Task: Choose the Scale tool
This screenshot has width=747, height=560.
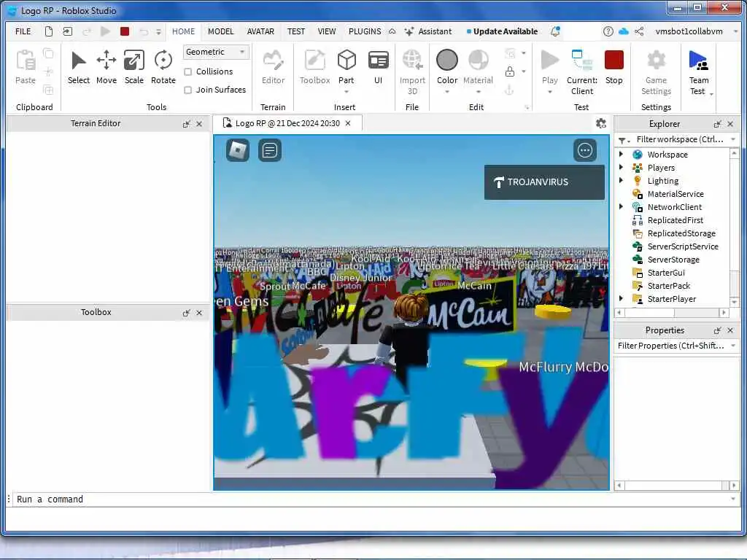Action: [x=134, y=68]
